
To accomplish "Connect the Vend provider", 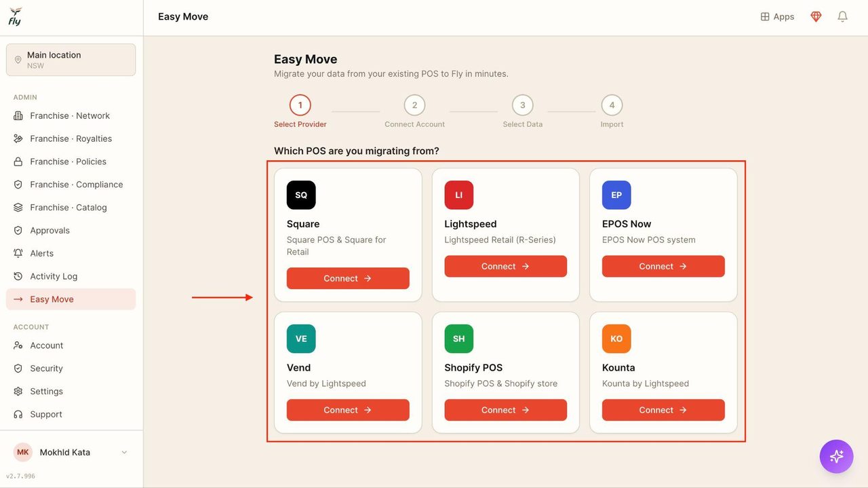I will 348,410.
